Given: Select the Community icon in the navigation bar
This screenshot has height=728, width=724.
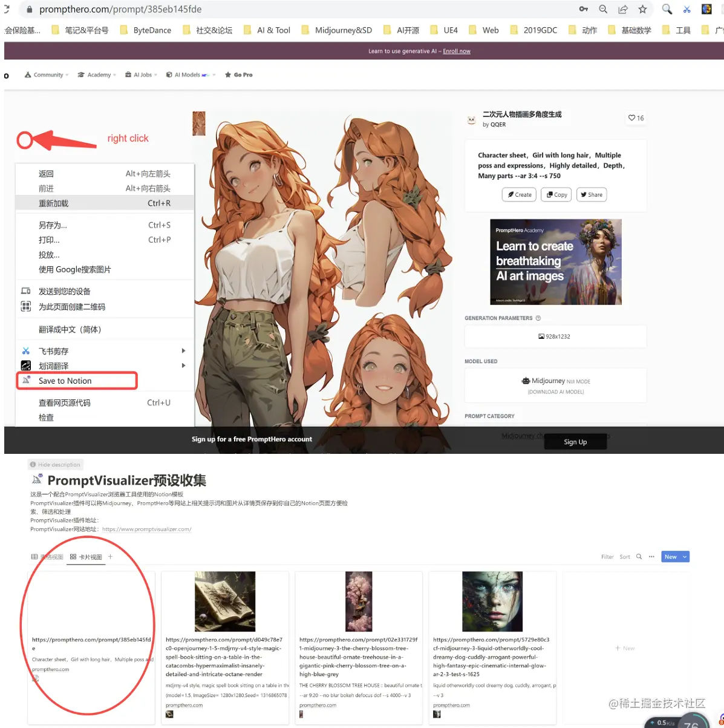Looking at the screenshot, I should pyautogui.click(x=28, y=74).
